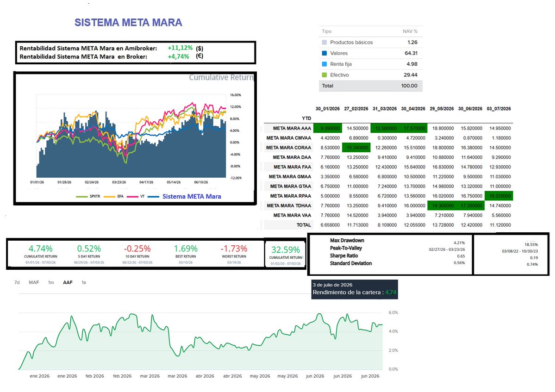This screenshot has height=392, width=555.
Task: Click the EFA legend entry
Action: point(113,196)
